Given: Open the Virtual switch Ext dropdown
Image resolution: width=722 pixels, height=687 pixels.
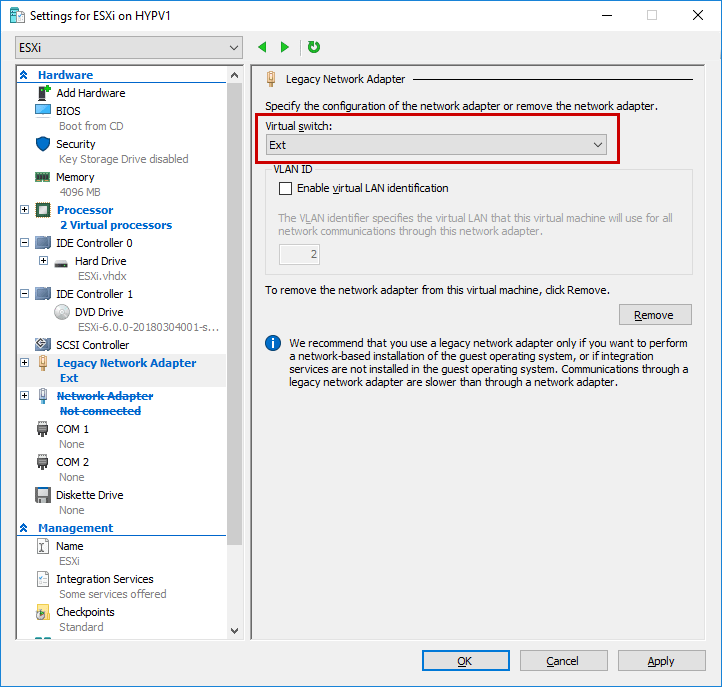Looking at the screenshot, I should click(x=436, y=145).
